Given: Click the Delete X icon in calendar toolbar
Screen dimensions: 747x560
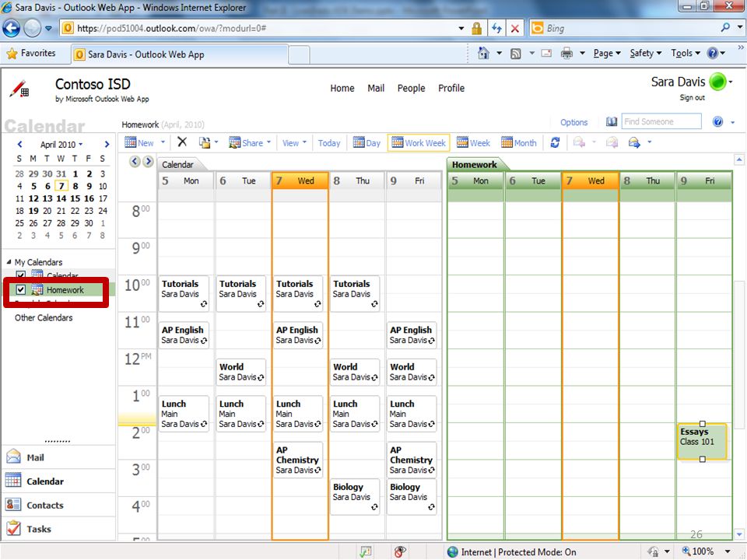Looking at the screenshot, I should point(182,142).
